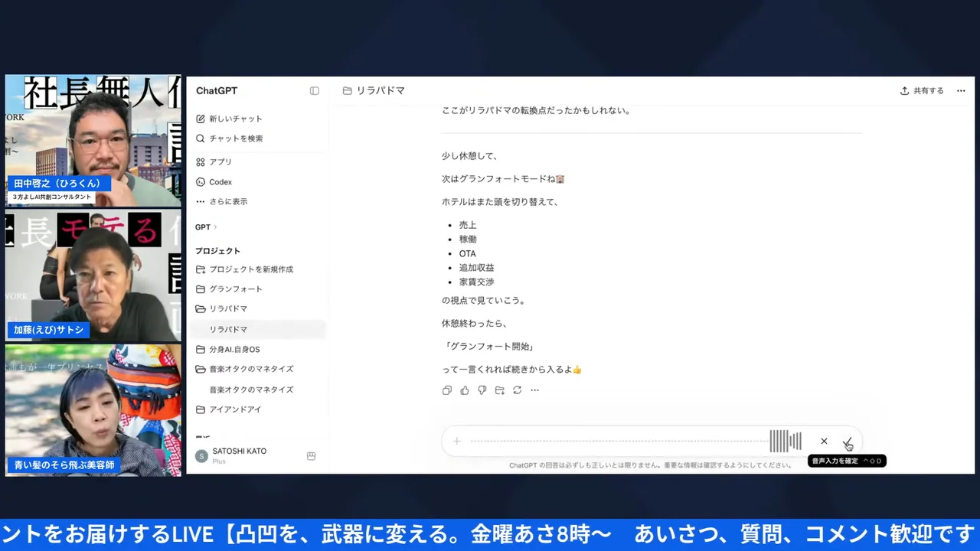Viewport: 980px width, 551px height.
Task: Click the new project folder-plus icon
Action: [x=201, y=269]
